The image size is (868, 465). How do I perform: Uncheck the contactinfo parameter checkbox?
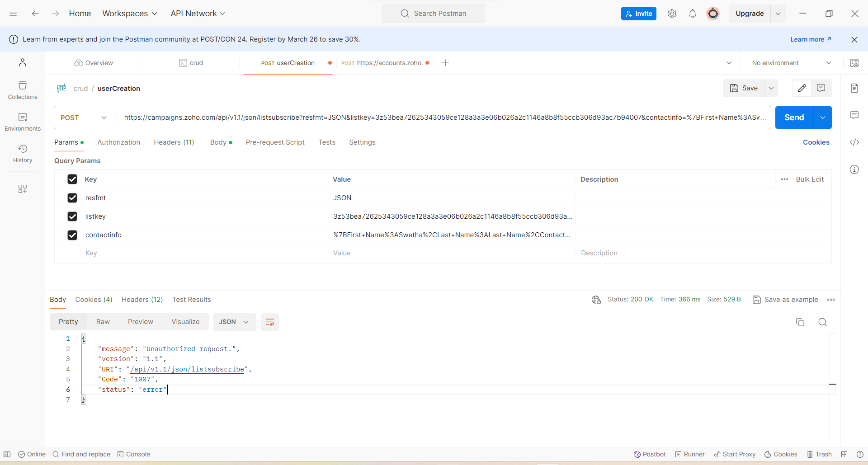[72, 235]
